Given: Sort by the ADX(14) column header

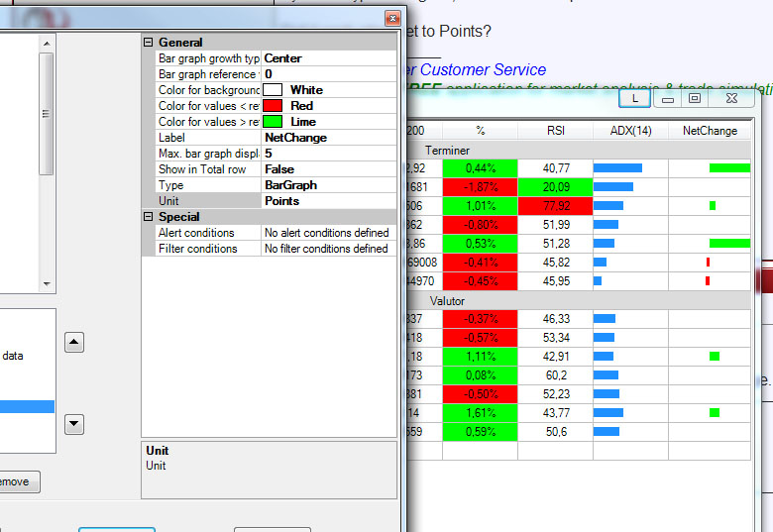Looking at the screenshot, I should click(x=630, y=131).
